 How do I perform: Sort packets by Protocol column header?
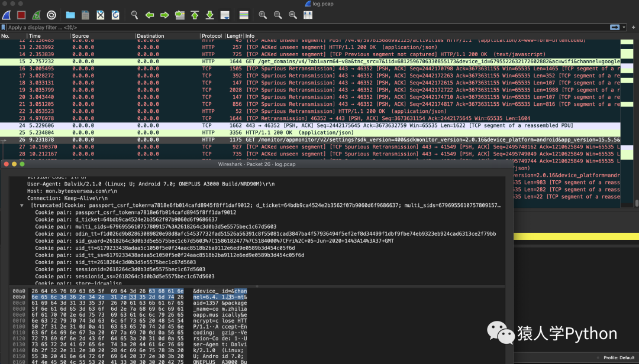click(x=212, y=36)
